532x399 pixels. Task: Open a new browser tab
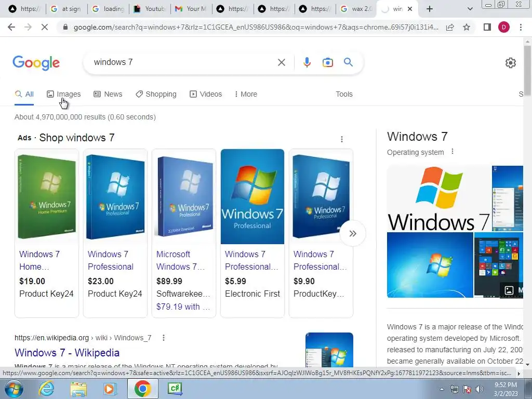point(430,9)
